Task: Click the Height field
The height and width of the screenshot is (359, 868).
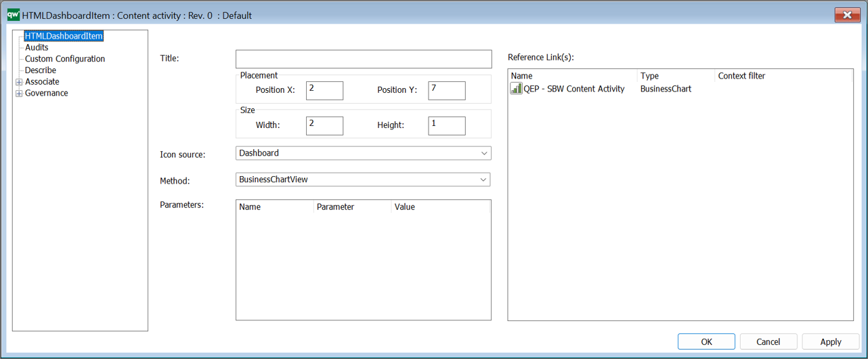Action: [447, 125]
